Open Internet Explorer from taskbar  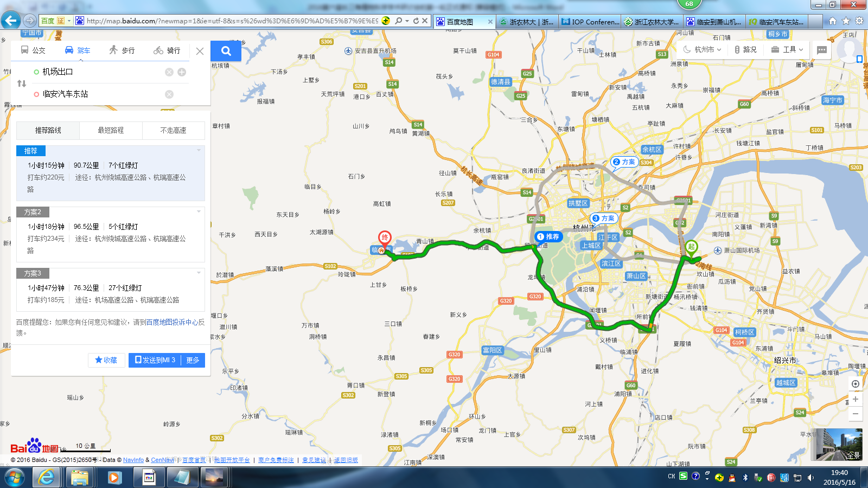click(x=47, y=478)
